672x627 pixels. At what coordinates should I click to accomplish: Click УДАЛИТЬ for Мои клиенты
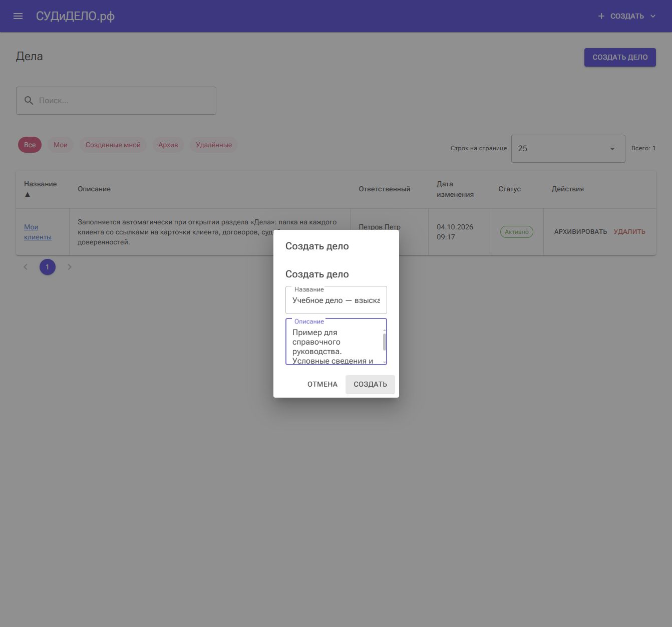pyautogui.click(x=629, y=232)
